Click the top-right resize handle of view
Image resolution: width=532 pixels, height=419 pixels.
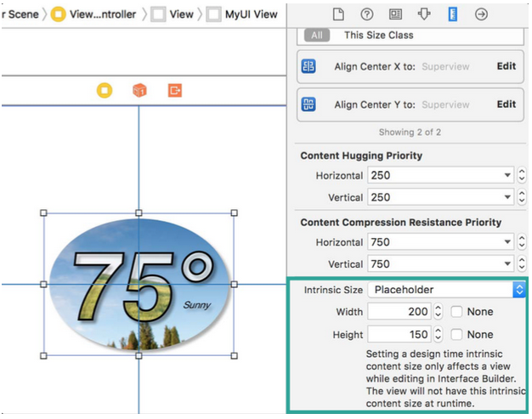234,212
